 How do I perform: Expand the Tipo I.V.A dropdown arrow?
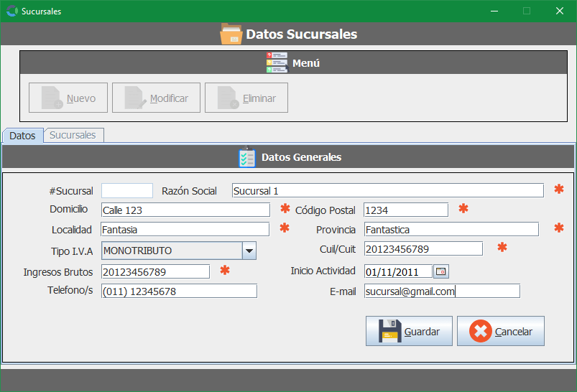[x=249, y=251]
